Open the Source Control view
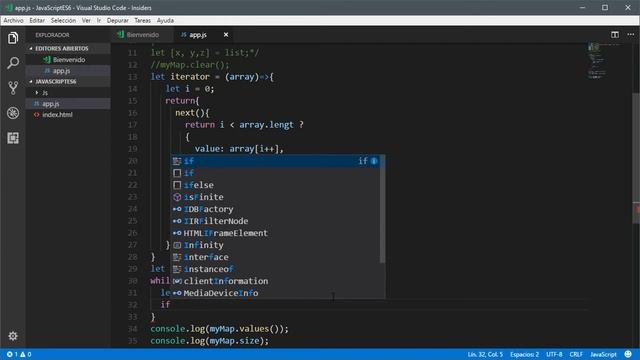This screenshot has width=640, height=360. coord(13,88)
